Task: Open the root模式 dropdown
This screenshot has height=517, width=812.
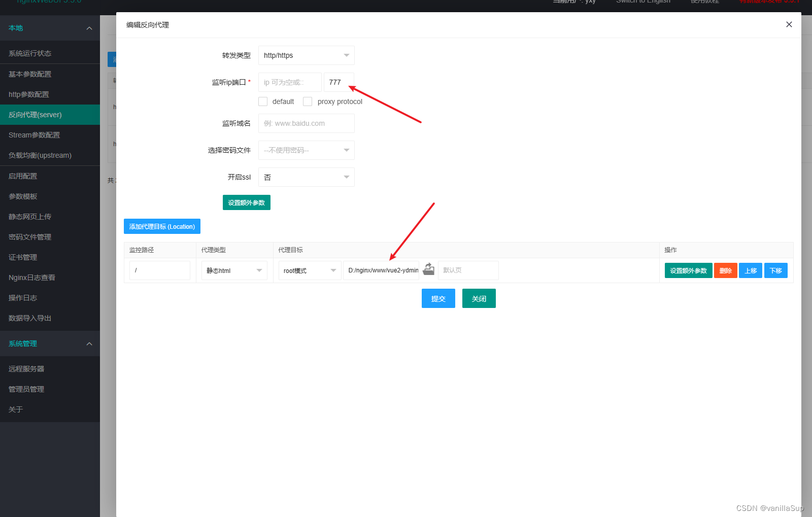Action: [x=310, y=270]
